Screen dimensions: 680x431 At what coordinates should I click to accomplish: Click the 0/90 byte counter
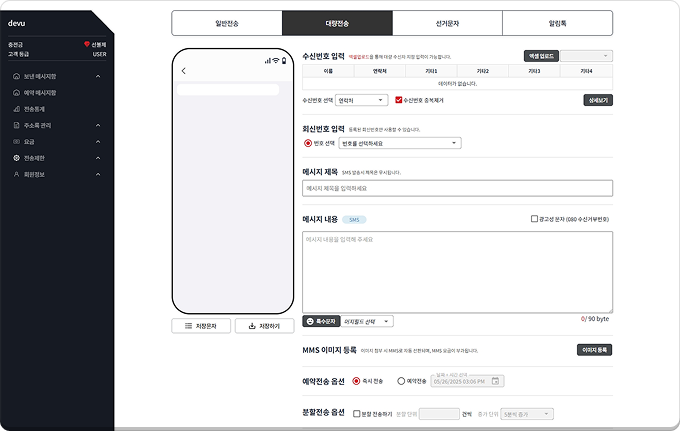click(x=595, y=319)
